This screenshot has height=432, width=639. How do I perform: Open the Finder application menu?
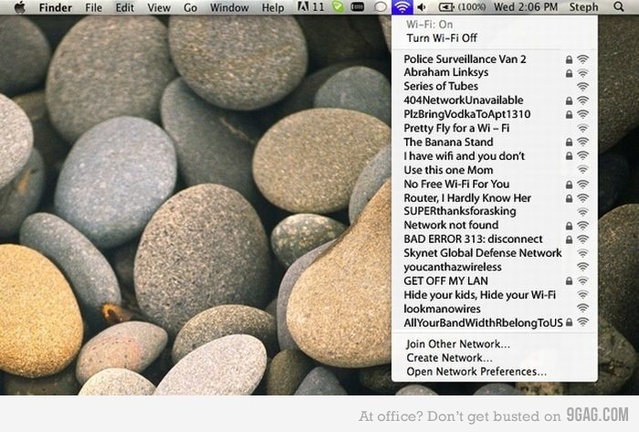click(56, 8)
